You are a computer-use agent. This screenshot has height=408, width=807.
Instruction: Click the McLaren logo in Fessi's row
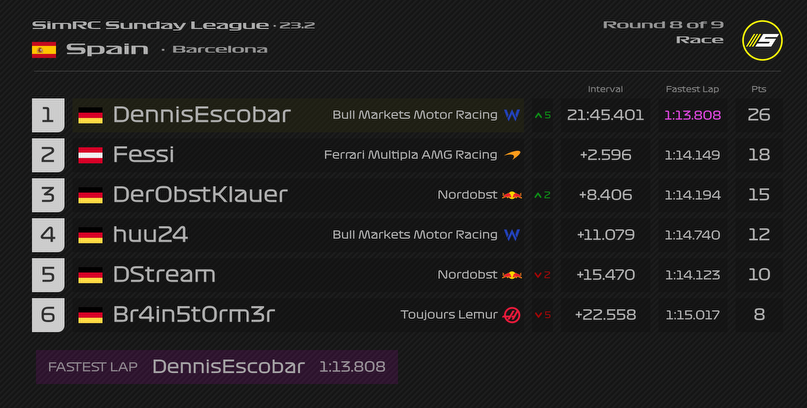(512, 155)
